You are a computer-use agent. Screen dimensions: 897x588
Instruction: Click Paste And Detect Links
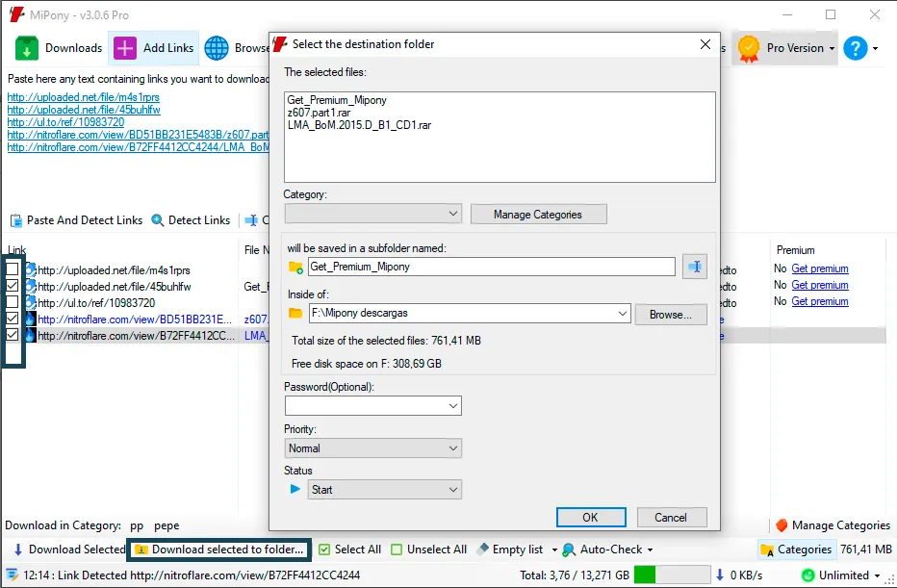click(77, 220)
